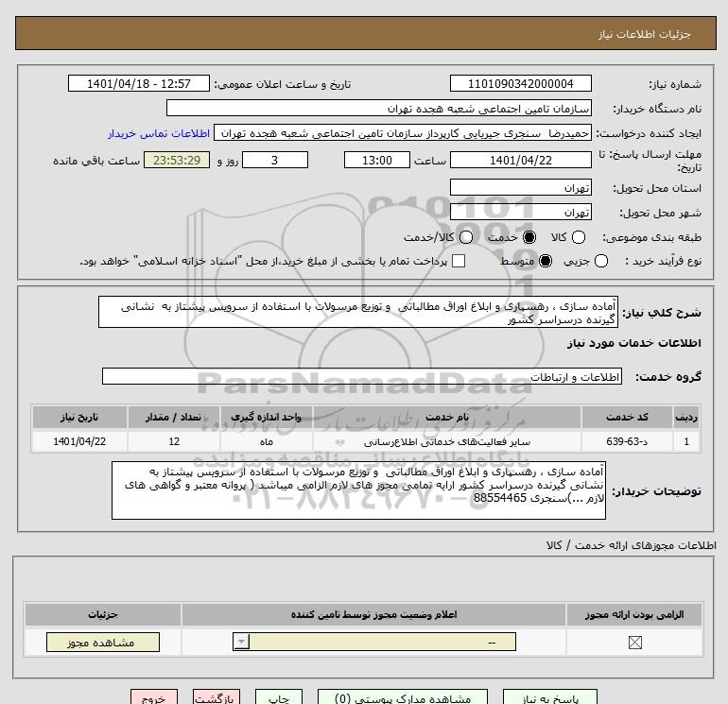Click the جزئیات column header
Image resolution: width=728 pixels, height=704 pixels.
(x=103, y=614)
